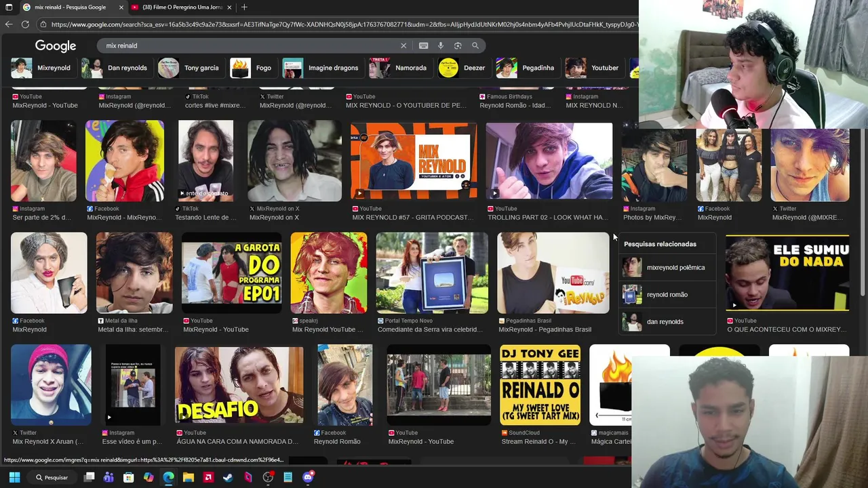Viewport: 868px width, 488px height.
Task: Start voice search with microphone icon
Action: 441,45
